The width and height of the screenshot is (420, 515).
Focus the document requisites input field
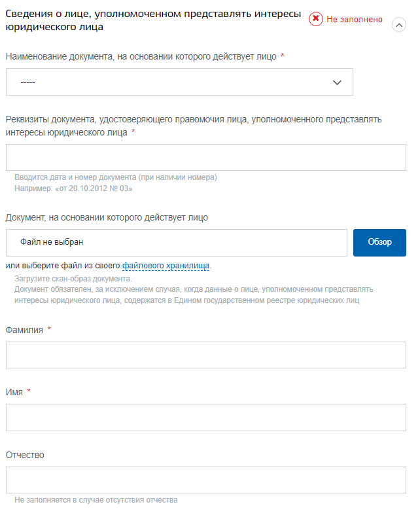tap(206, 157)
